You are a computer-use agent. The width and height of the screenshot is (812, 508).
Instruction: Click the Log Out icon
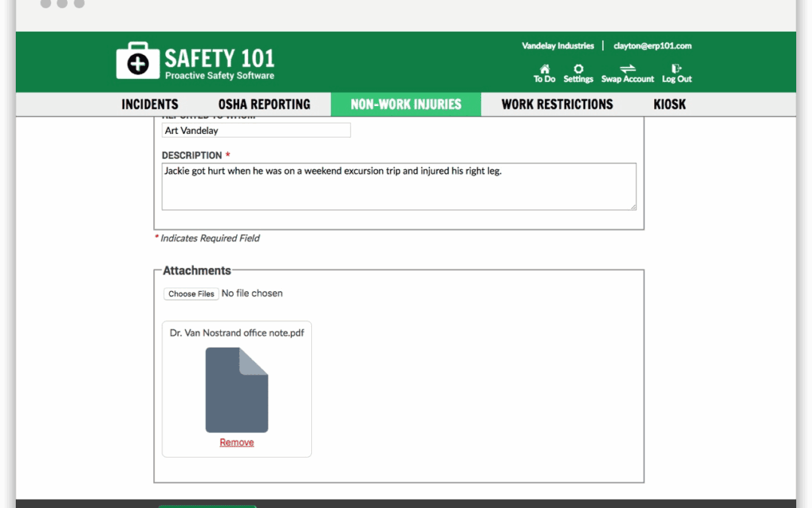(x=677, y=69)
